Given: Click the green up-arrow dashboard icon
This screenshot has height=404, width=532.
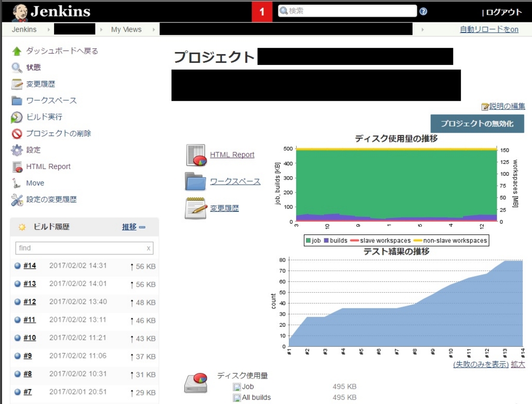Looking at the screenshot, I should [17, 51].
